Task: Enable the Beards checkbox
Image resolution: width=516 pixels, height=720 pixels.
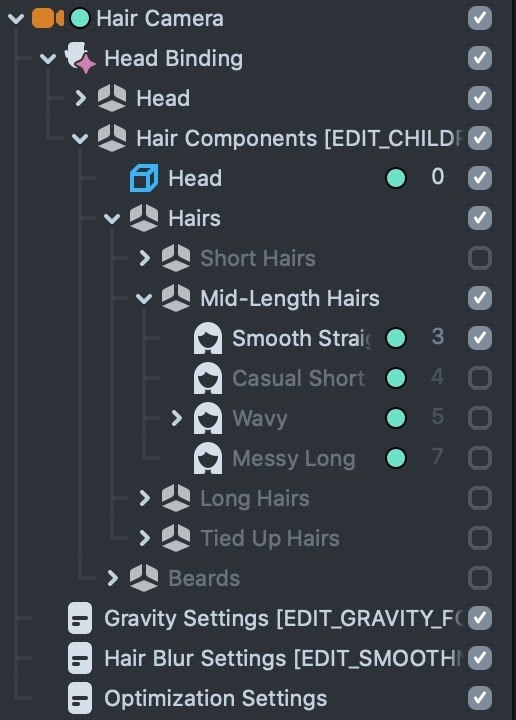Action: (480, 578)
